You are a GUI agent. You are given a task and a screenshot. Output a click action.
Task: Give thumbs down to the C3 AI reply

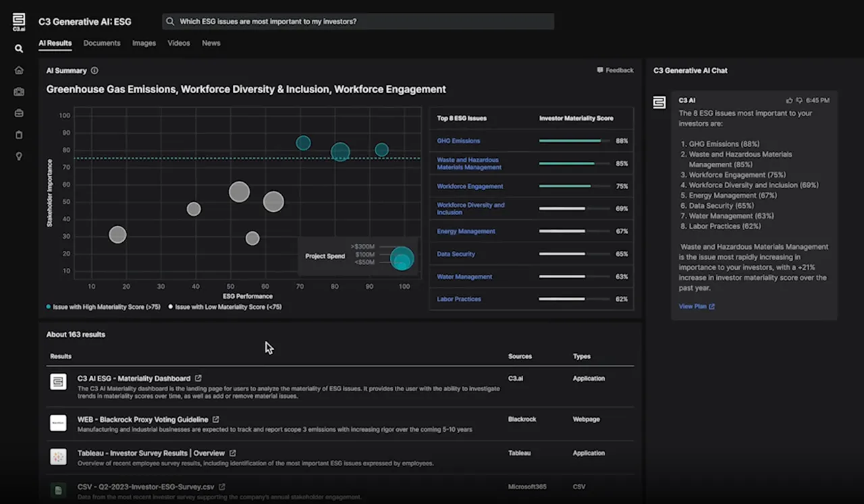point(799,101)
